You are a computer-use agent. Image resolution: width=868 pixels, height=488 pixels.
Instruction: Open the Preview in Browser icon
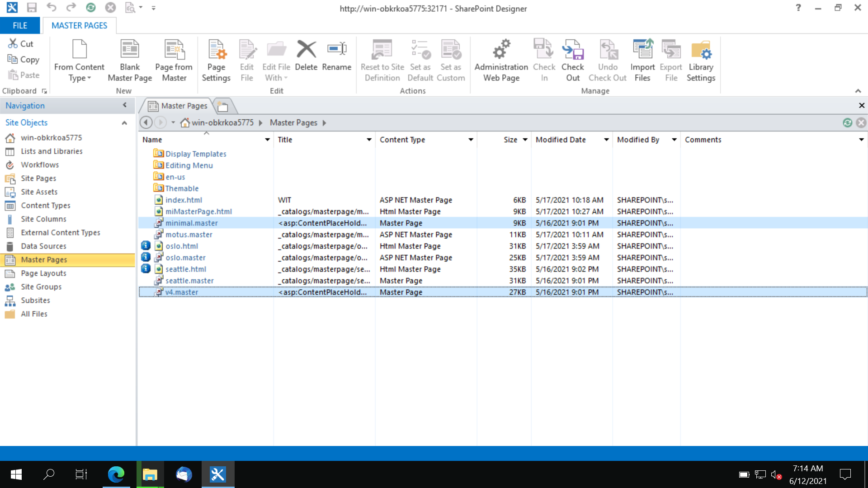click(x=130, y=8)
